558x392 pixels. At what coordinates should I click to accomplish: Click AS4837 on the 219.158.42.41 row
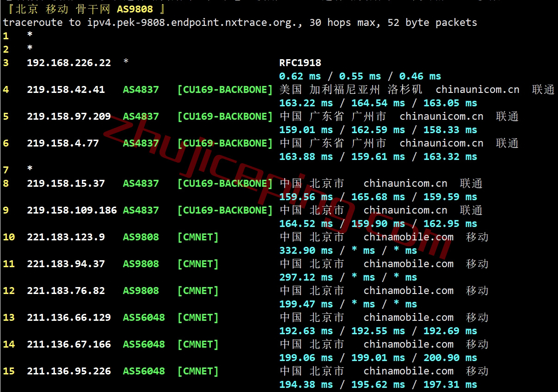click(x=141, y=90)
